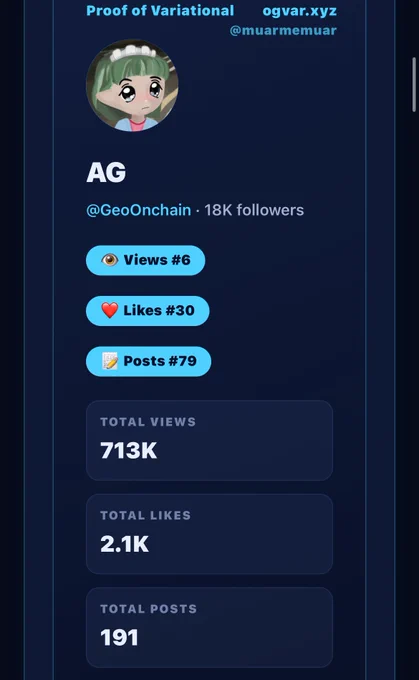The image size is (419, 680).
Task: Click the 18K followers text
Action: click(x=254, y=210)
